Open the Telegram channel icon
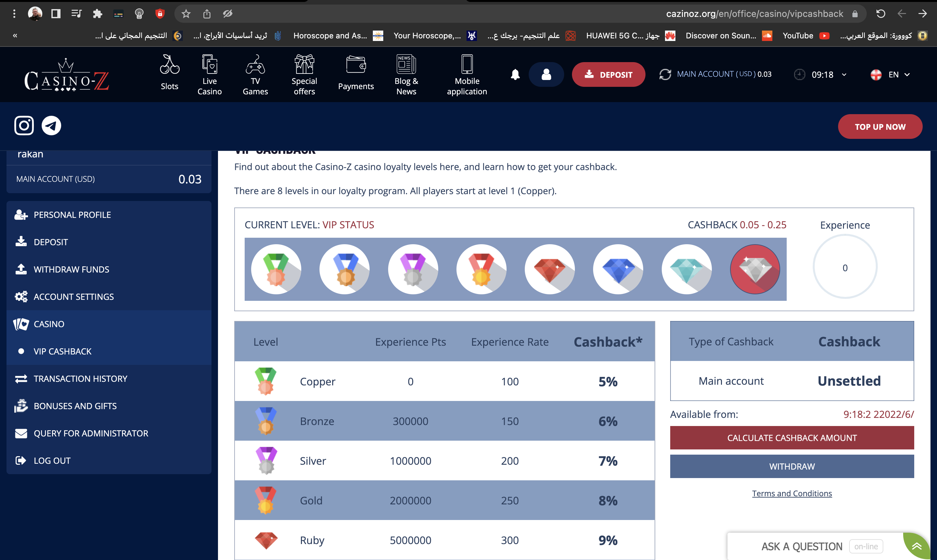 pos(51,126)
